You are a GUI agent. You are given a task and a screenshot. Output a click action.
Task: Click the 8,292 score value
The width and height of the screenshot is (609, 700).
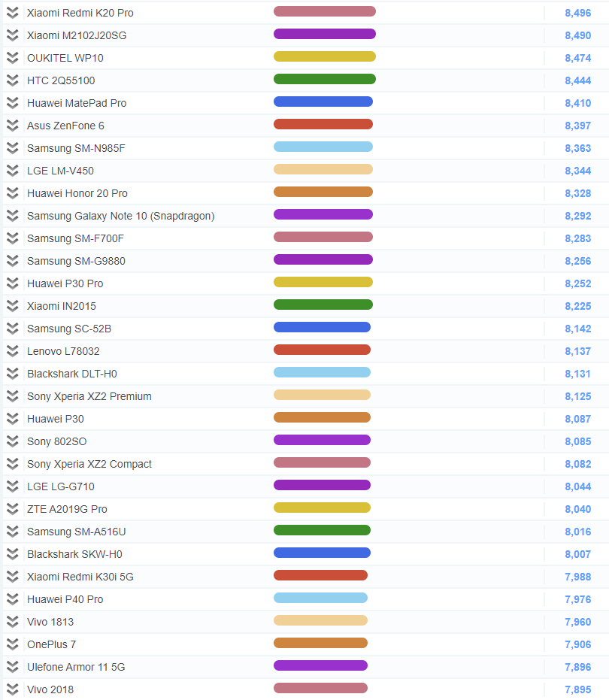577,216
